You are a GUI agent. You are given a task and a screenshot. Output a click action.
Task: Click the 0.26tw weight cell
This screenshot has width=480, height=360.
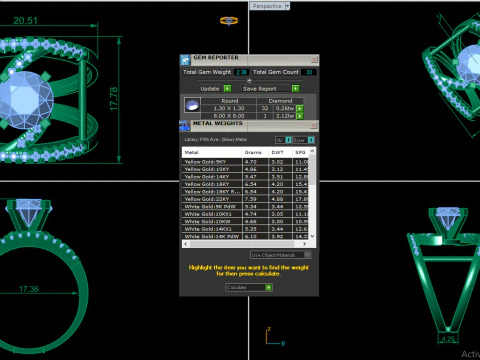point(285,108)
